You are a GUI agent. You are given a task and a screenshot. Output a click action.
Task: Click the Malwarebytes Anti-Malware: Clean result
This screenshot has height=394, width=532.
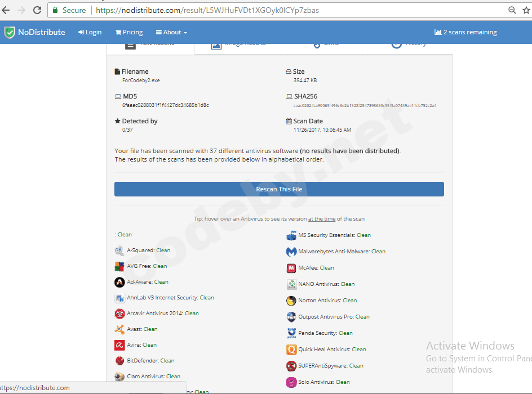(x=342, y=252)
